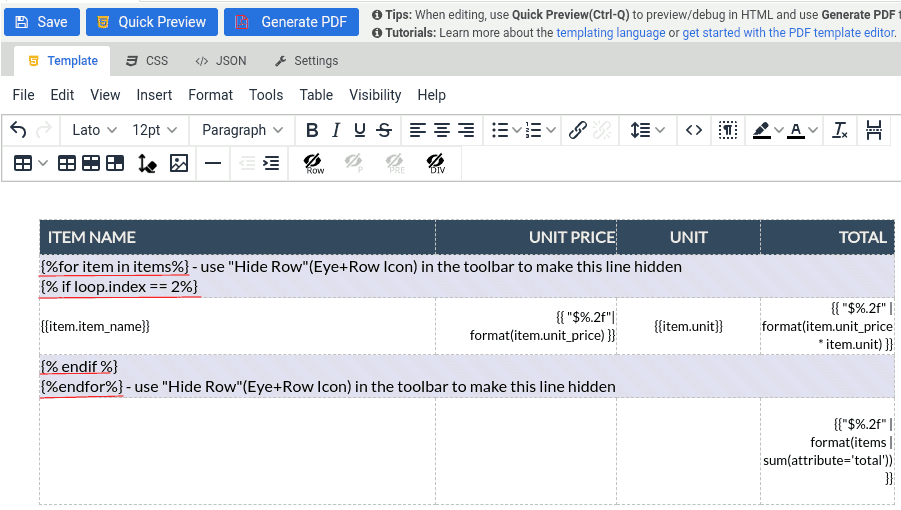901x510 pixels.
Task: Open the templating language link
Action: pos(611,33)
